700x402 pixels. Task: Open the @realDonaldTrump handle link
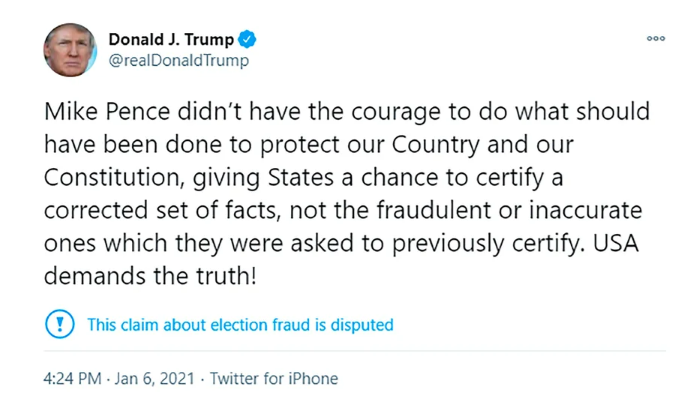coord(178,60)
